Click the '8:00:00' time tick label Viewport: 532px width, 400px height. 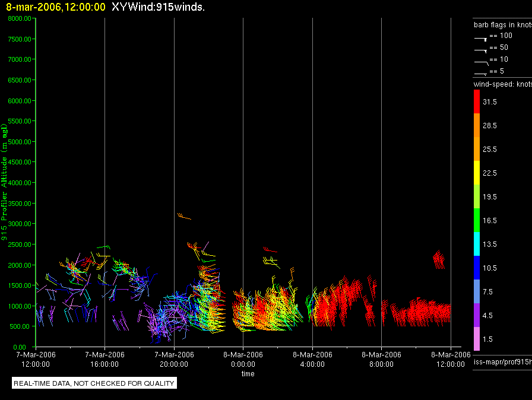pyautogui.click(x=381, y=364)
